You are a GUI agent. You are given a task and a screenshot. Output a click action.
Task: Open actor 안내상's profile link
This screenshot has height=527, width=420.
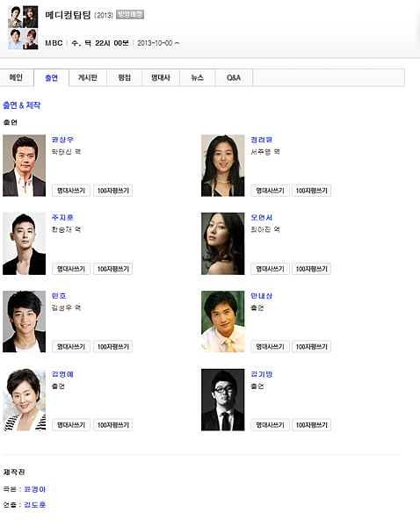261,296
